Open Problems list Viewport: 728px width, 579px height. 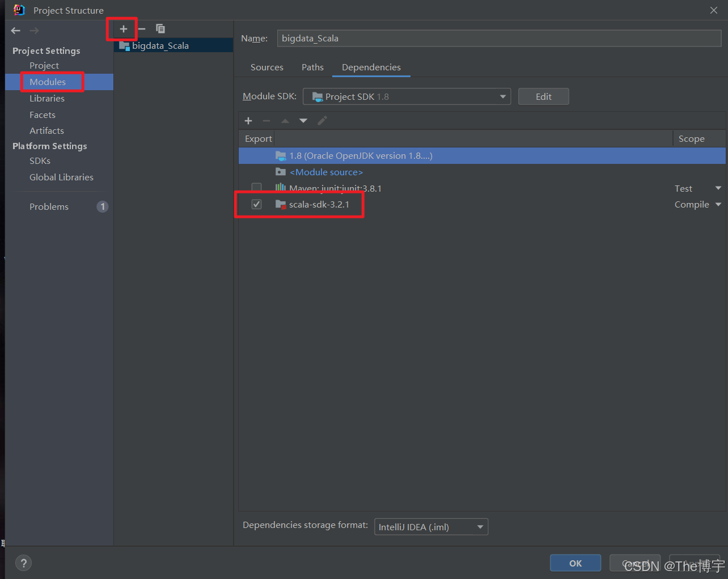point(49,206)
